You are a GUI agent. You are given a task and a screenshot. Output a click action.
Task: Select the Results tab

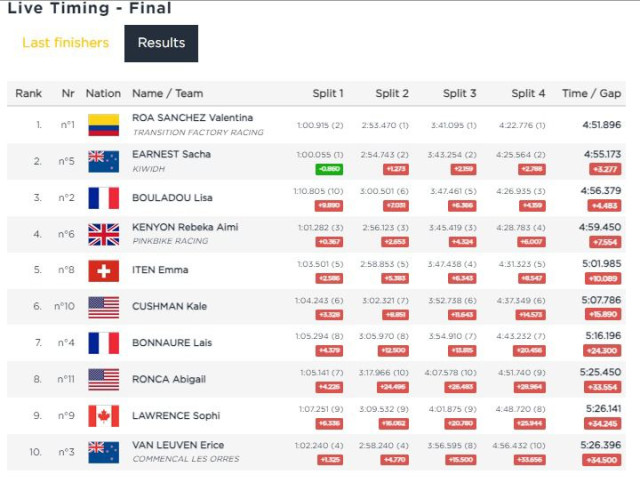pos(161,43)
